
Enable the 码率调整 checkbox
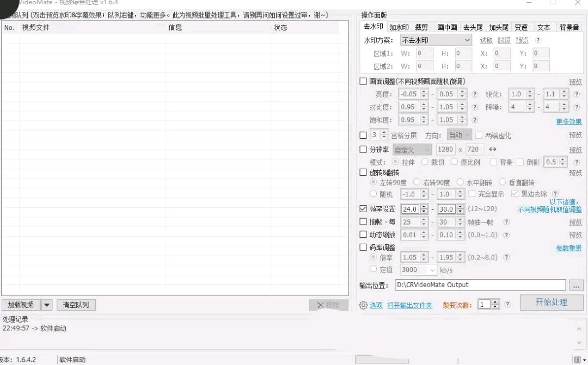(363, 248)
